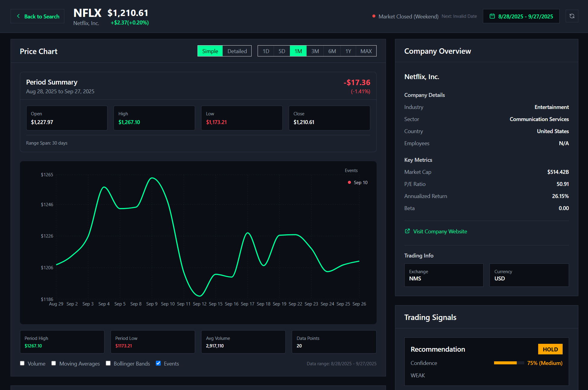Switch to Detailed chart view
This screenshot has height=390, width=588.
pyautogui.click(x=237, y=51)
